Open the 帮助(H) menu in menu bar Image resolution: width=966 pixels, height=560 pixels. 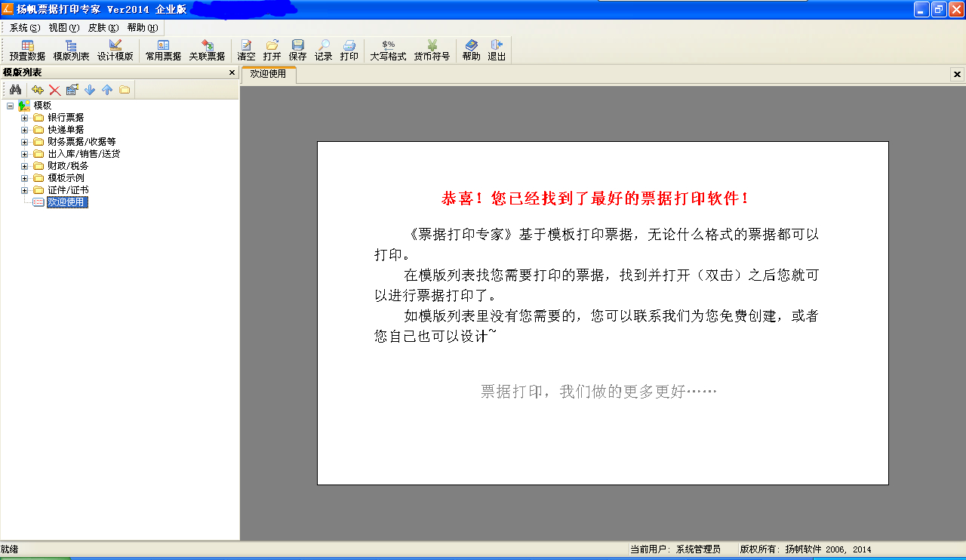pos(143,28)
